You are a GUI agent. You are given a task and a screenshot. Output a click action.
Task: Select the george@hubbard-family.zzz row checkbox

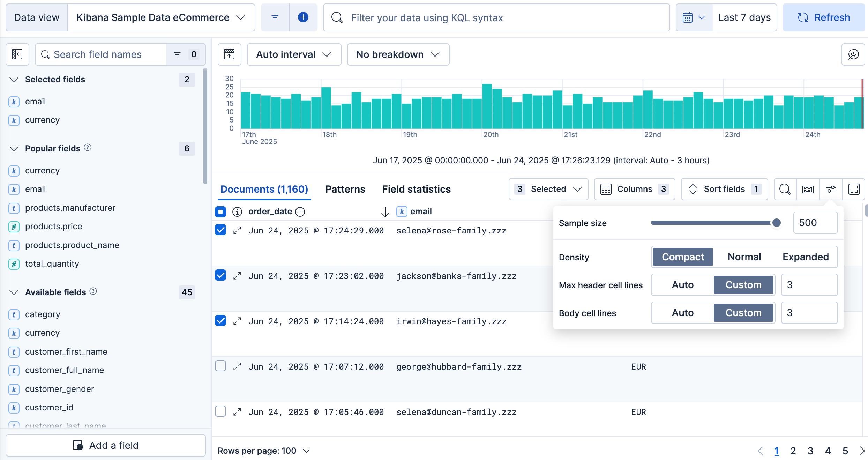(x=220, y=366)
